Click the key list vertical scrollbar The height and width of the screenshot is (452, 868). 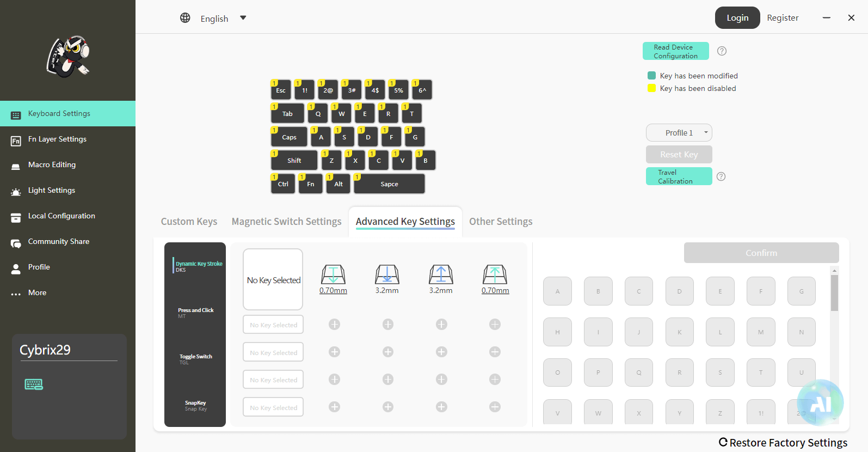834,294
